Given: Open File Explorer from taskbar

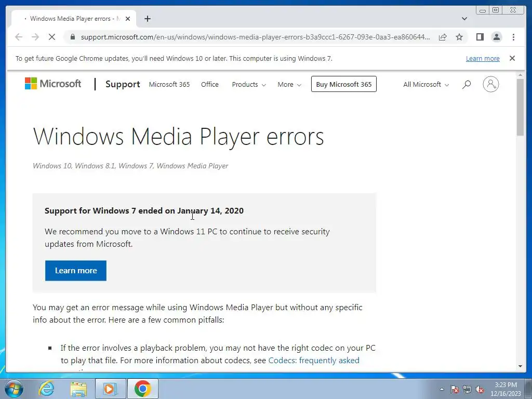Looking at the screenshot, I should (x=78, y=389).
